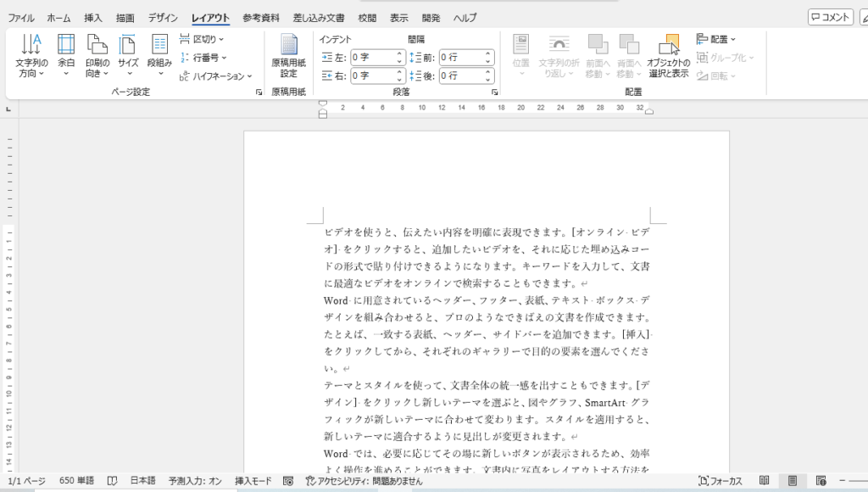This screenshot has width=868, height=492.
Task: Open the 文字列の方向 text direction menu
Action: (31, 55)
